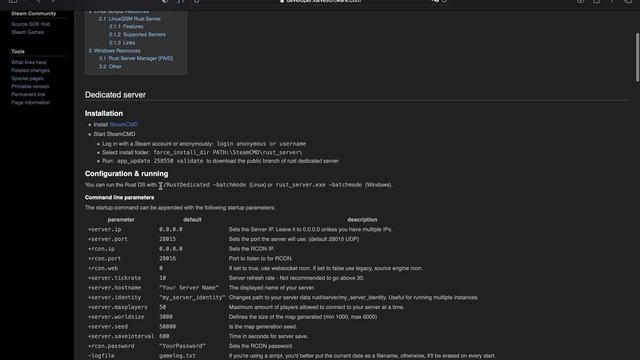This screenshot has width=640, height=360.
Task: Click the default value 28015
Action: coord(167,239)
